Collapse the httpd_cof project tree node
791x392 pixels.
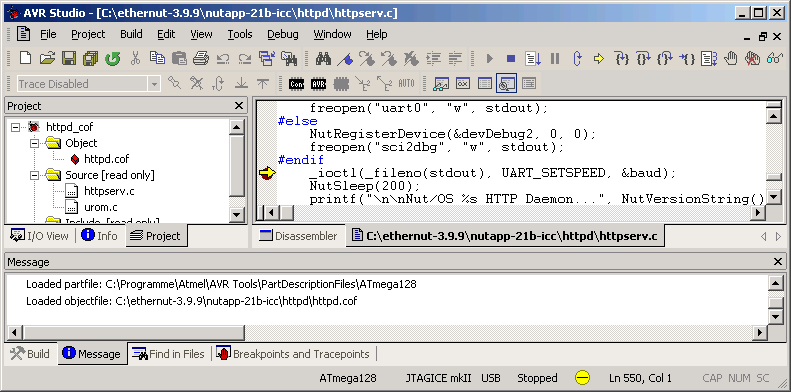coord(15,127)
